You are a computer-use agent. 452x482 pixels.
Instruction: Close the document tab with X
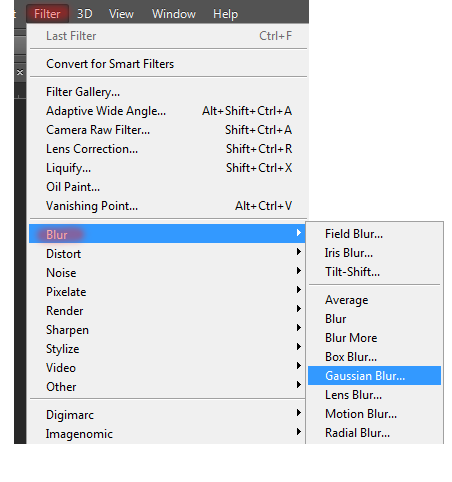pyautogui.click(x=20, y=72)
